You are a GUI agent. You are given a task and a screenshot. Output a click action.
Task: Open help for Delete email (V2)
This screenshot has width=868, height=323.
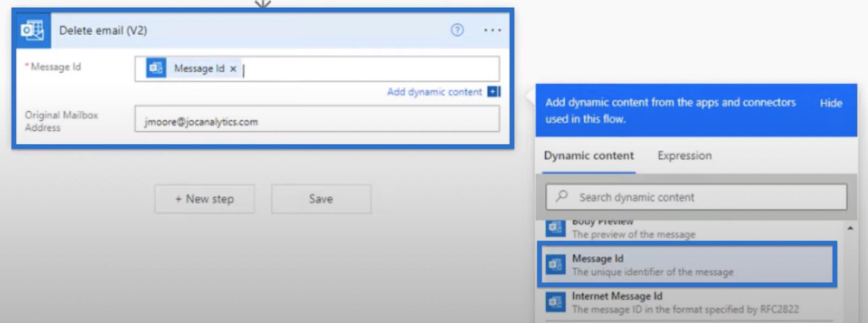coord(457,30)
